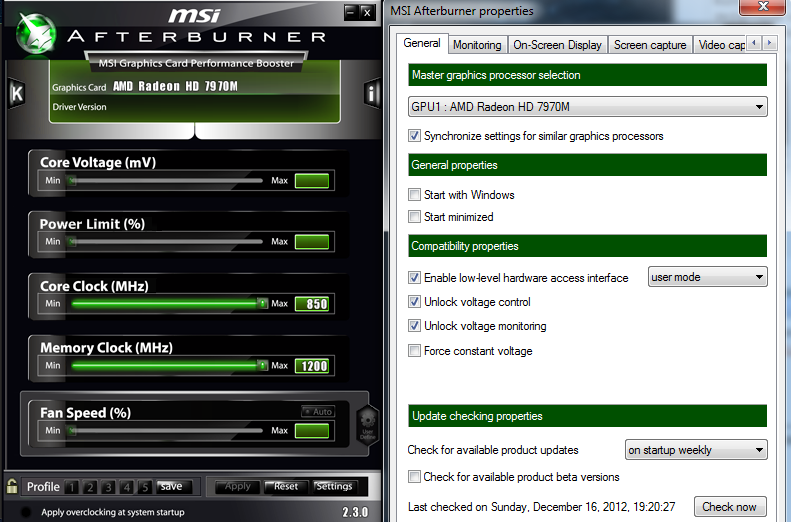Click the Core Clock value field 850
The image size is (791, 522).
(312, 304)
